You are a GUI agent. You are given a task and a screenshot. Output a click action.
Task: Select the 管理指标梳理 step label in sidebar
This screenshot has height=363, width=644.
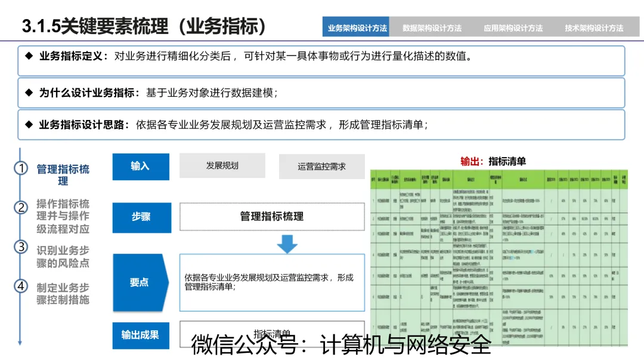tap(63, 175)
